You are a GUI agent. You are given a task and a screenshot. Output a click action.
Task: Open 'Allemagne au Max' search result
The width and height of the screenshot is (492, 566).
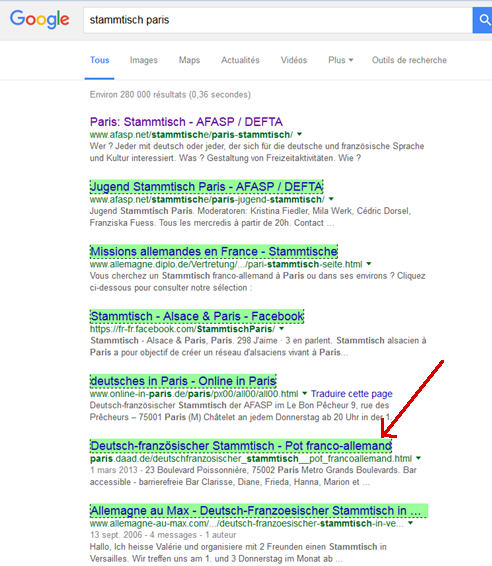point(258,511)
